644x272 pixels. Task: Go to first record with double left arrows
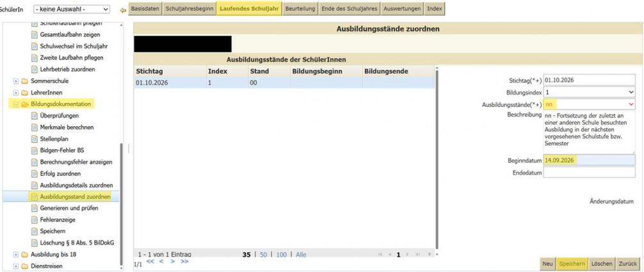[150, 261]
